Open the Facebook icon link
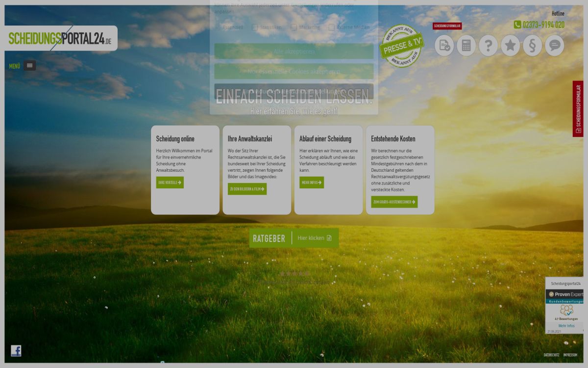Viewport: 588px width, 368px height. 16,350
